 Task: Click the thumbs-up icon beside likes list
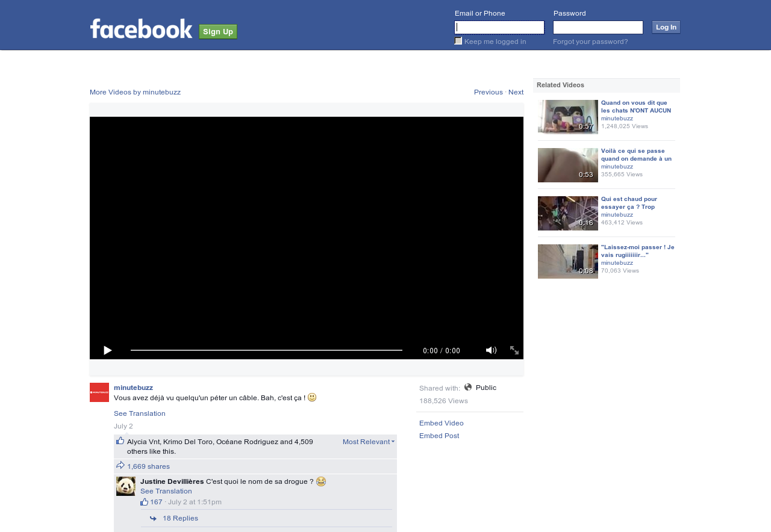coord(120,441)
